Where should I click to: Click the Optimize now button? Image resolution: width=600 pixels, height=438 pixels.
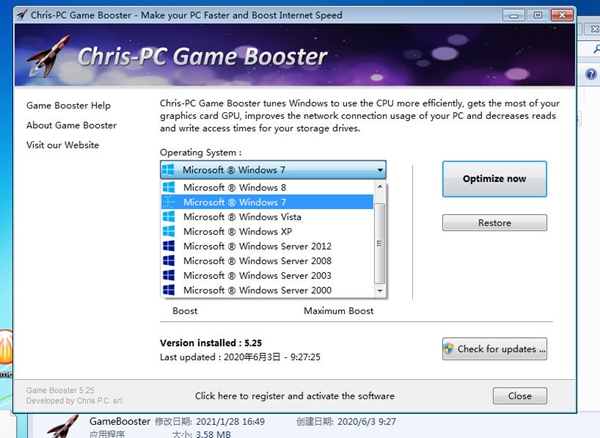point(494,179)
